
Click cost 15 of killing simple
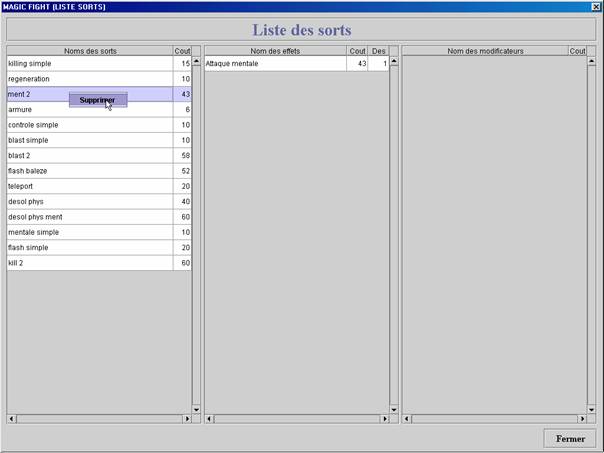(182, 64)
